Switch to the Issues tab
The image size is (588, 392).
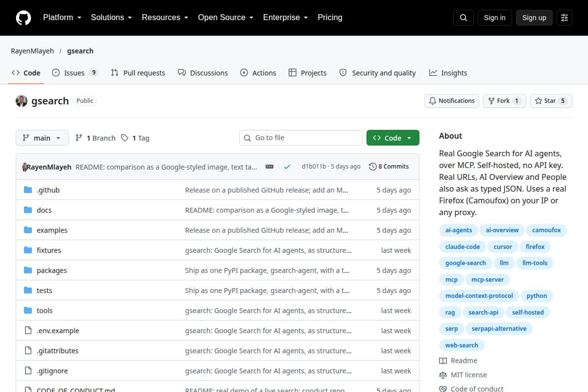point(75,73)
